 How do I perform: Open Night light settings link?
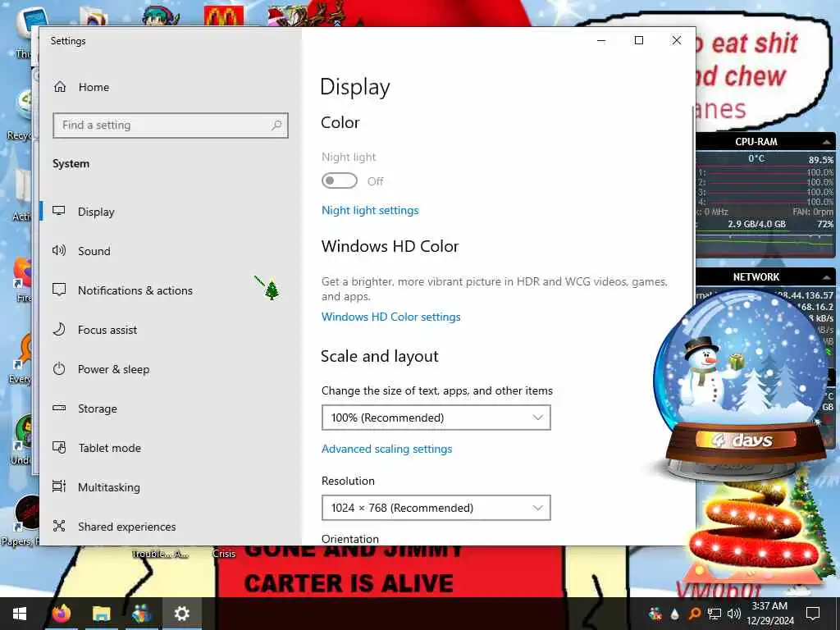(x=370, y=210)
